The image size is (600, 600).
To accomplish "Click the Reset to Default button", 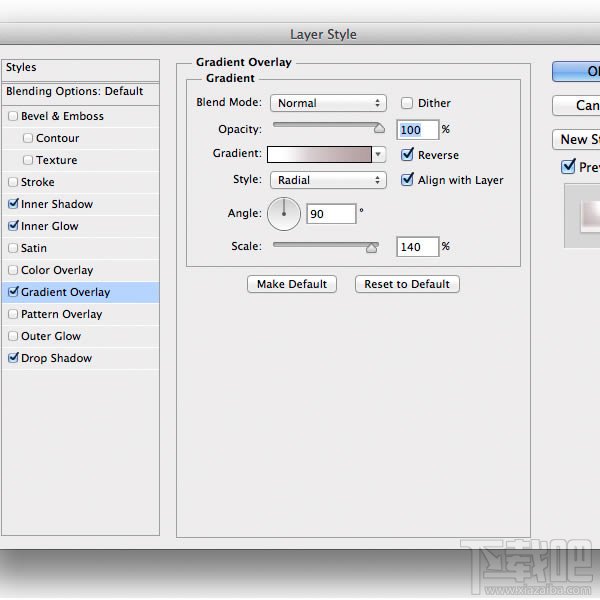I will coord(407,284).
